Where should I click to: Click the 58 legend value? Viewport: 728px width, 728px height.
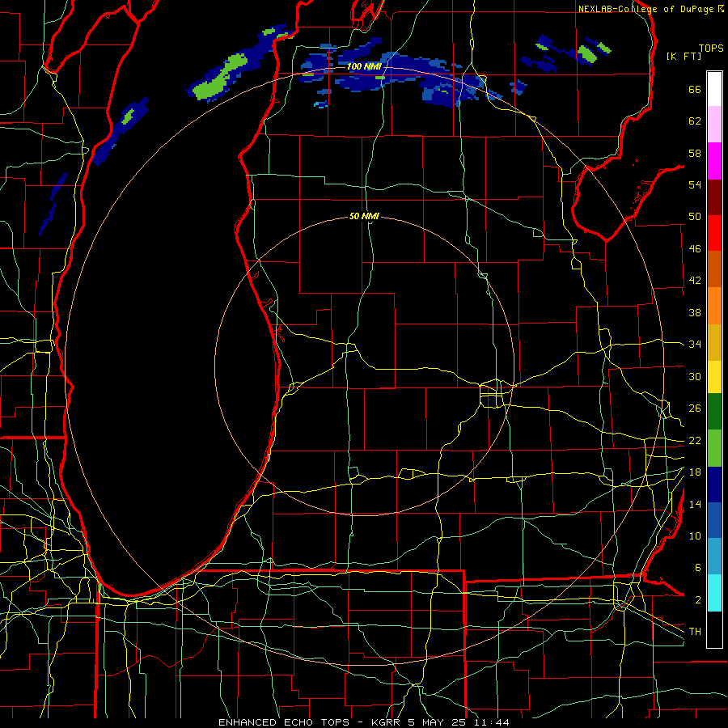point(695,153)
